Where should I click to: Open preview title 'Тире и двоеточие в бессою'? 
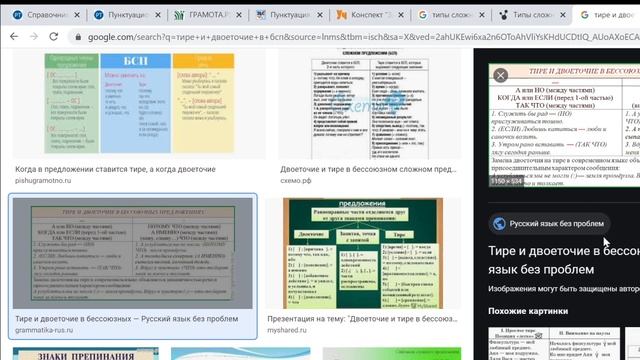click(564, 260)
